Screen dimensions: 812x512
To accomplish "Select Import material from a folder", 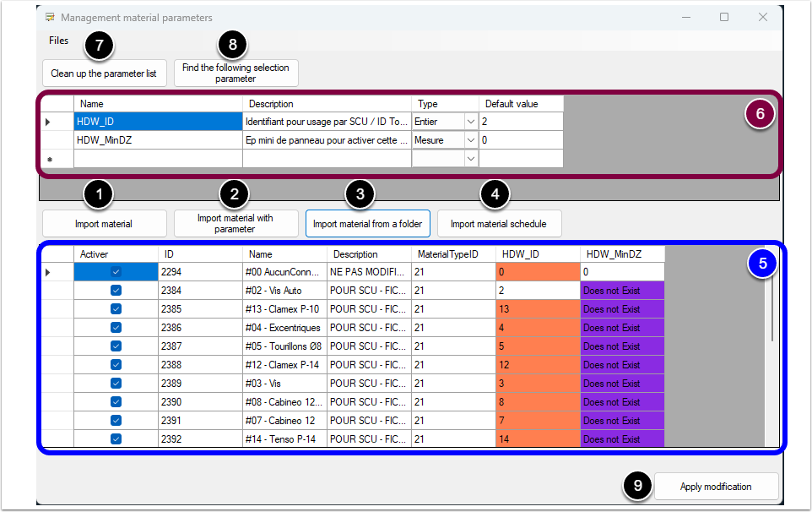I will coord(367,224).
